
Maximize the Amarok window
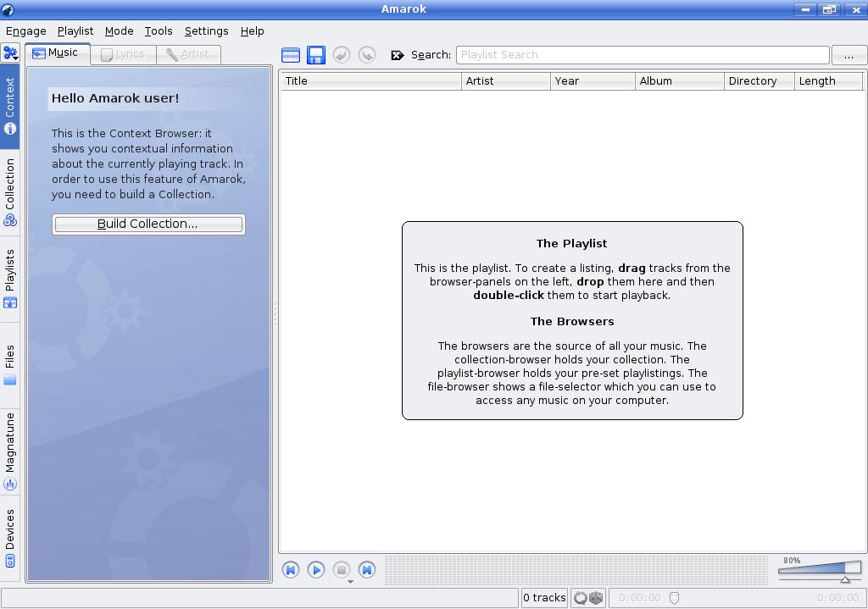[x=829, y=9]
